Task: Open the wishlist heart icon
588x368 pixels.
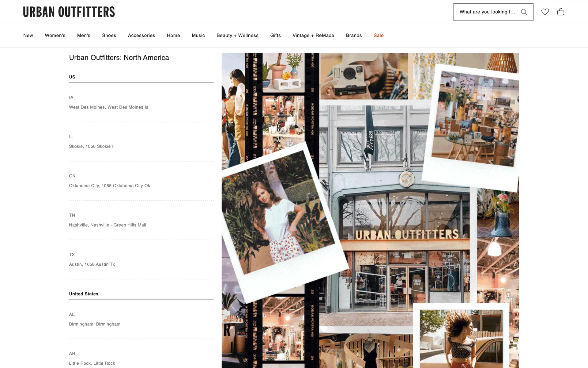Action: [545, 12]
